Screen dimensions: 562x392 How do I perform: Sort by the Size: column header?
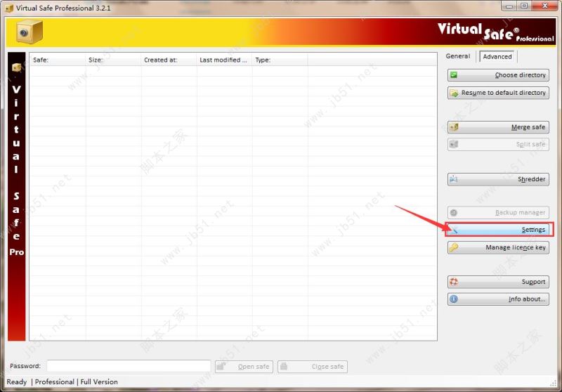pyautogui.click(x=113, y=60)
